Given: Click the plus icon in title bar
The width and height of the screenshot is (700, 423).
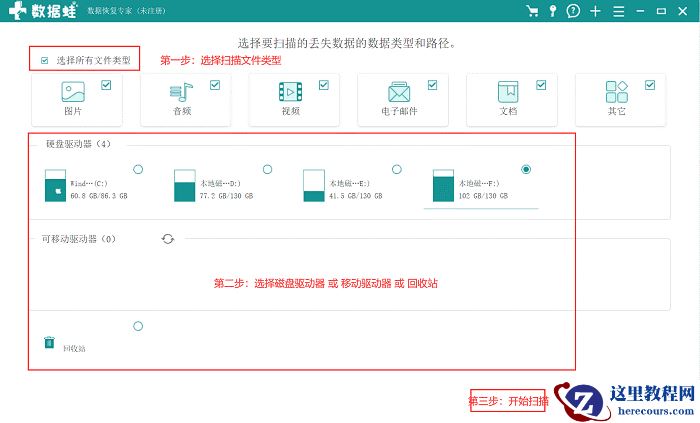Looking at the screenshot, I should (595, 11).
